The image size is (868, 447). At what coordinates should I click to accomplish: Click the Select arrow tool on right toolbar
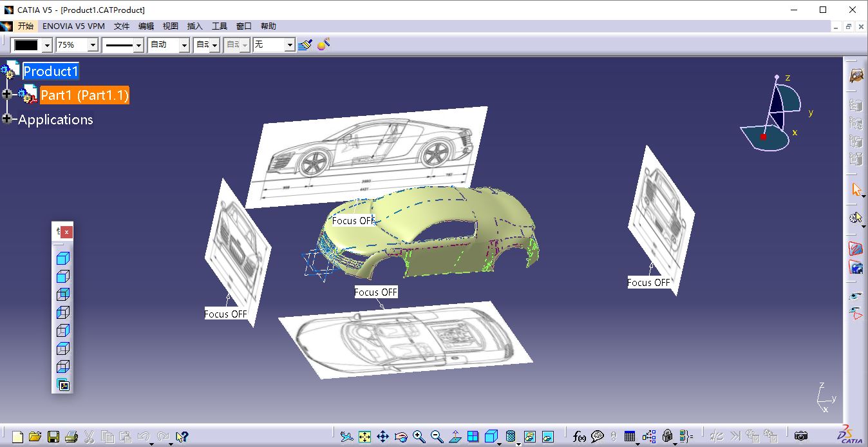pos(856,189)
